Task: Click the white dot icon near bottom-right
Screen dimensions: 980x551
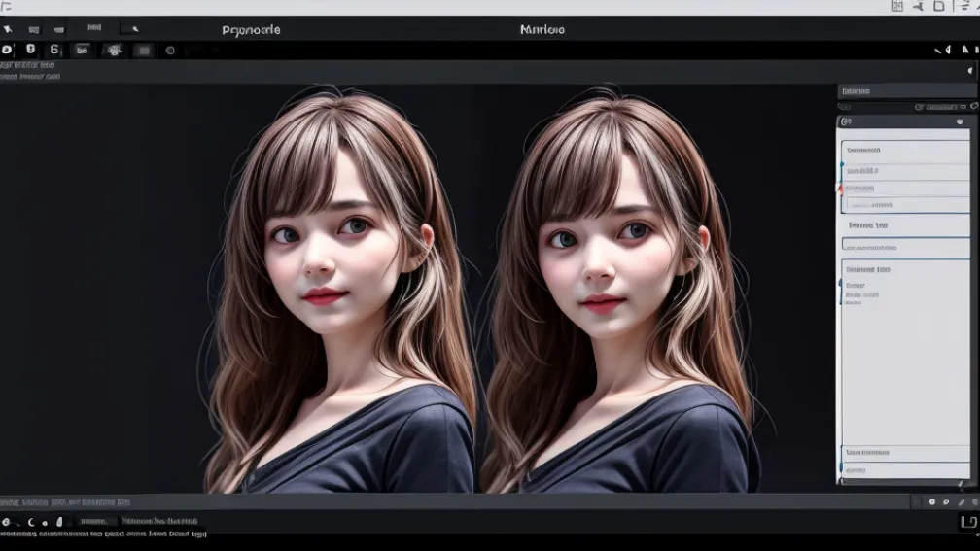Action: tap(931, 502)
